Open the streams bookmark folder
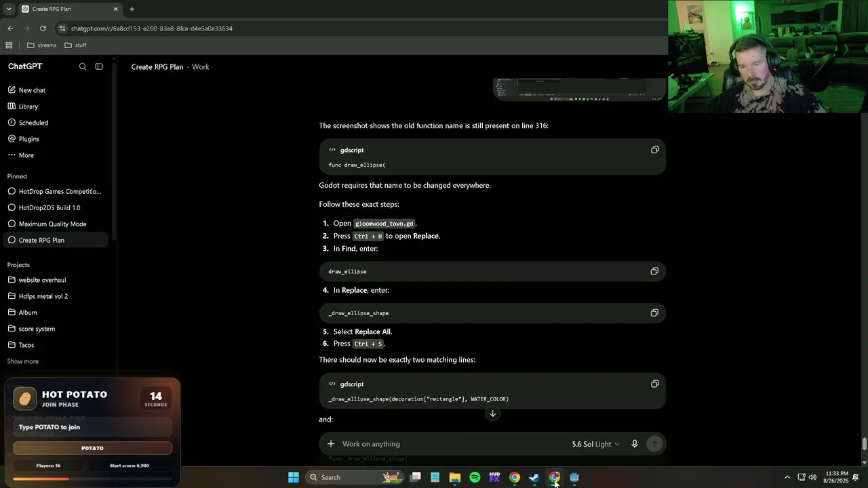Viewport: 868px width, 488px height. pos(41,45)
